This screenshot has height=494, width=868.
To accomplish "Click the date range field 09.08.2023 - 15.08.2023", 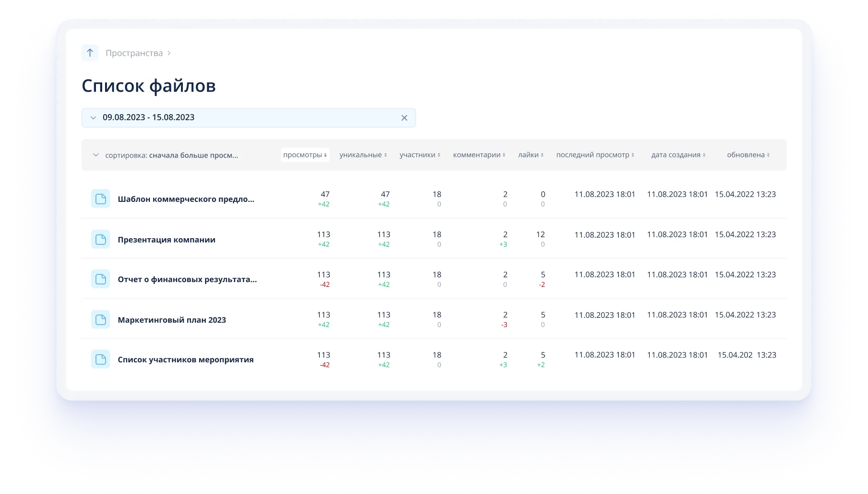I will (x=248, y=118).
